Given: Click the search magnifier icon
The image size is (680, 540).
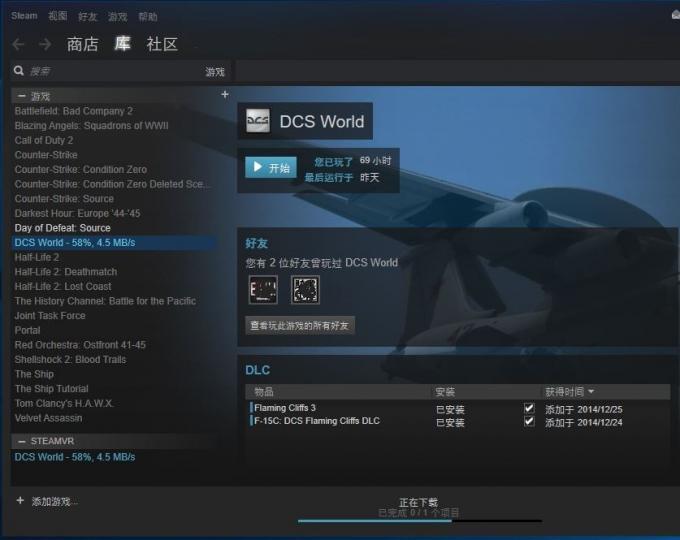Looking at the screenshot, I should [x=19, y=71].
